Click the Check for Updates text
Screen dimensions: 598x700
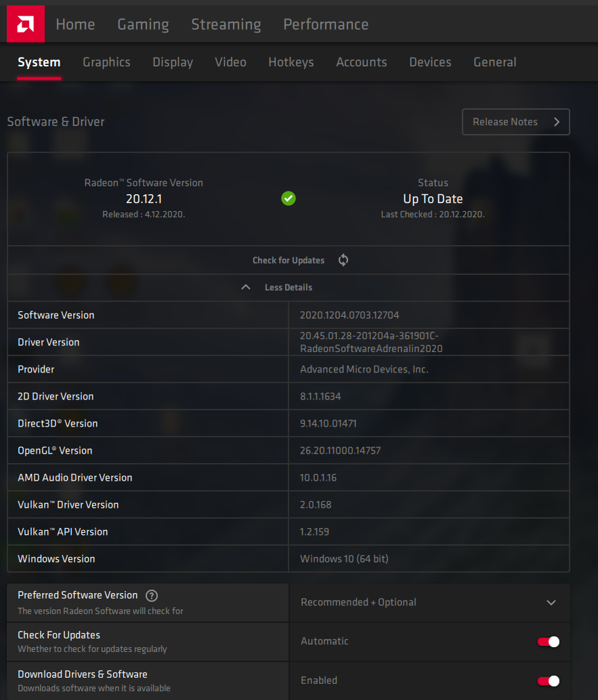pyautogui.click(x=289, y=261)
